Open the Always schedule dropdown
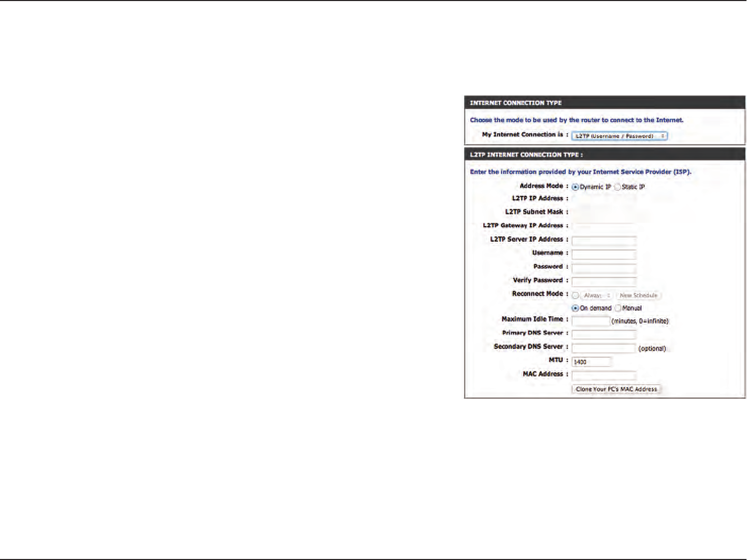 (x=597, y=295)
